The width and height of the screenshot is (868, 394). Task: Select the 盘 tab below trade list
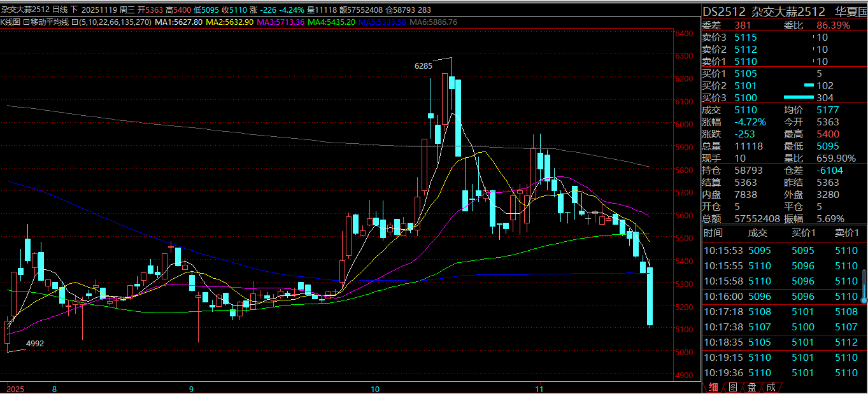coord(752,387)
